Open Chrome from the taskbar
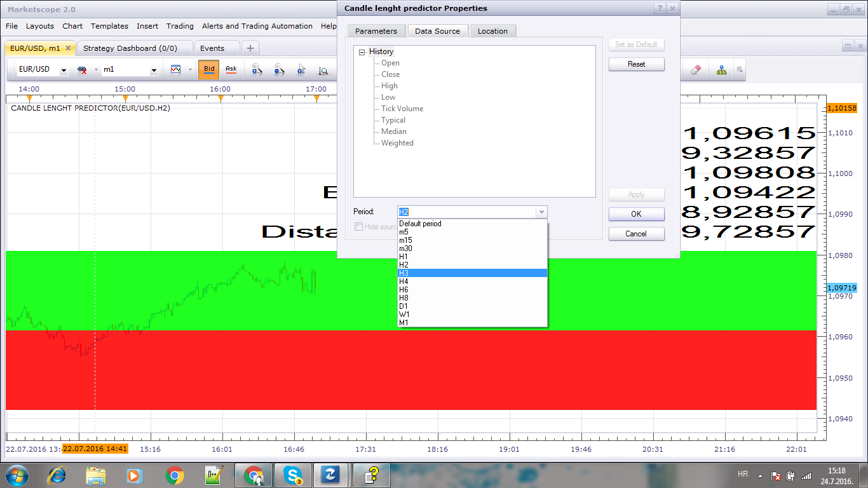868x488 pixels. tap(175, 475)
